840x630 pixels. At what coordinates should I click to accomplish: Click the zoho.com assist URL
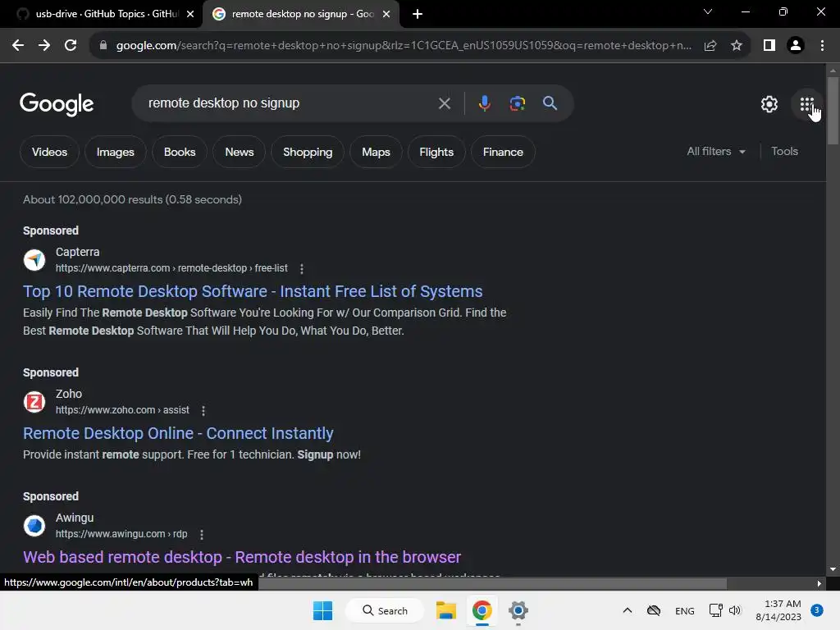coord(122,410)
